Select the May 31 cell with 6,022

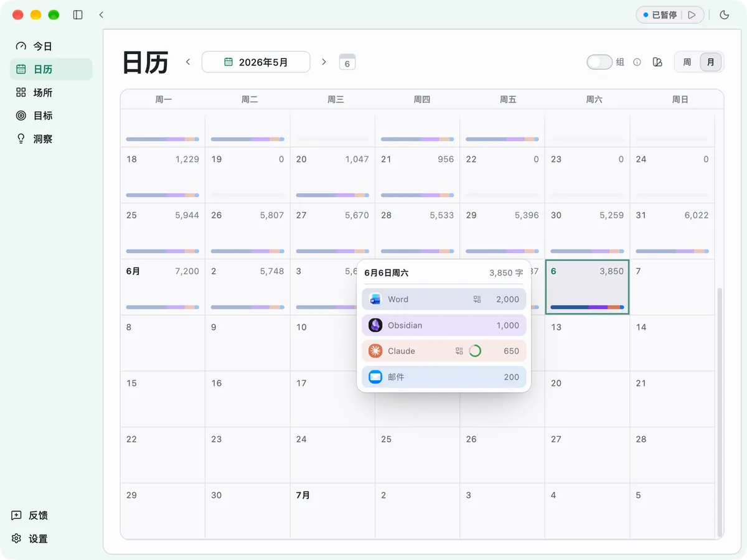click(672, 231)
